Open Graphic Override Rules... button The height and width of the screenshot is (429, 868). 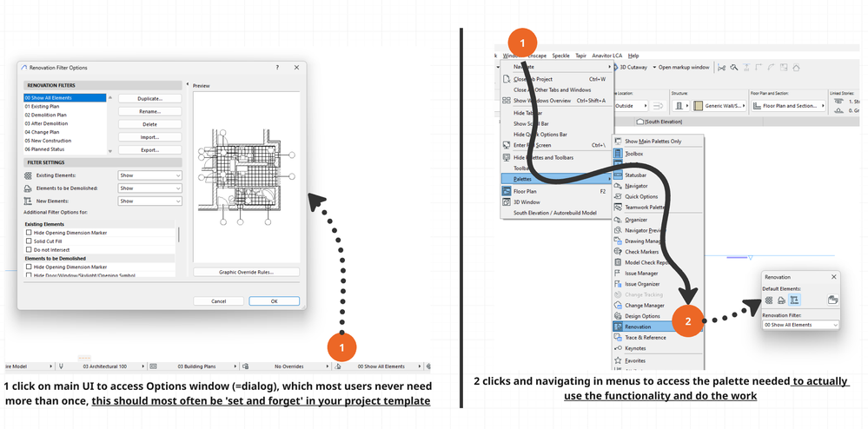point(247,272)
